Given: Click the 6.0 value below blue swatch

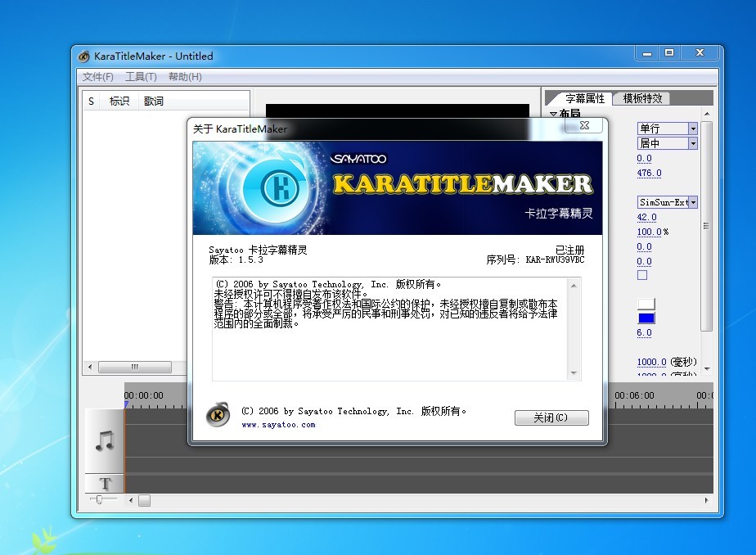Looking at the screenshot, I should pos(644,332).
